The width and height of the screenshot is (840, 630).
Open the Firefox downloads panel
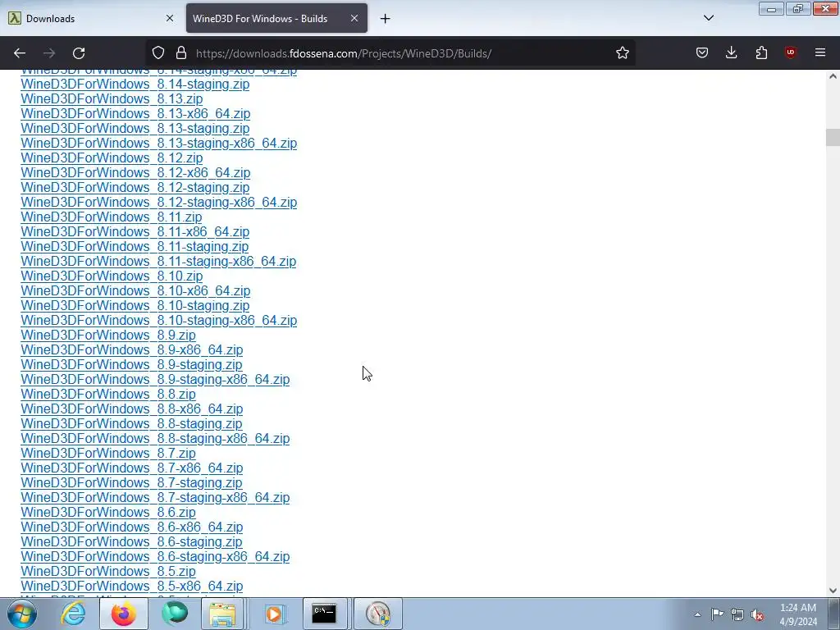tap(731, 53)
